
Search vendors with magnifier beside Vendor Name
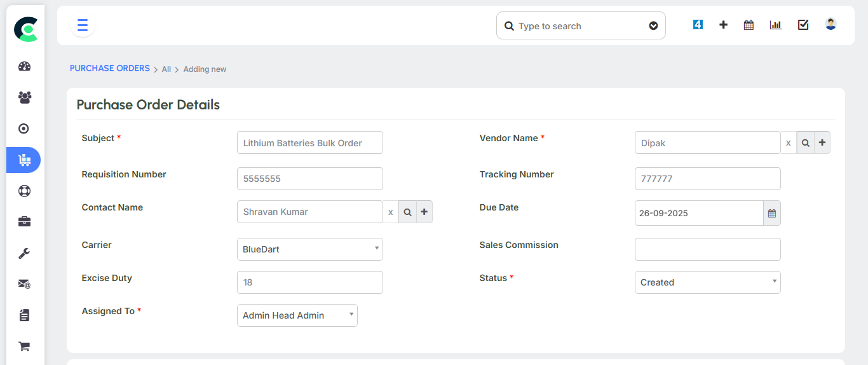click(x=805, y=143)
